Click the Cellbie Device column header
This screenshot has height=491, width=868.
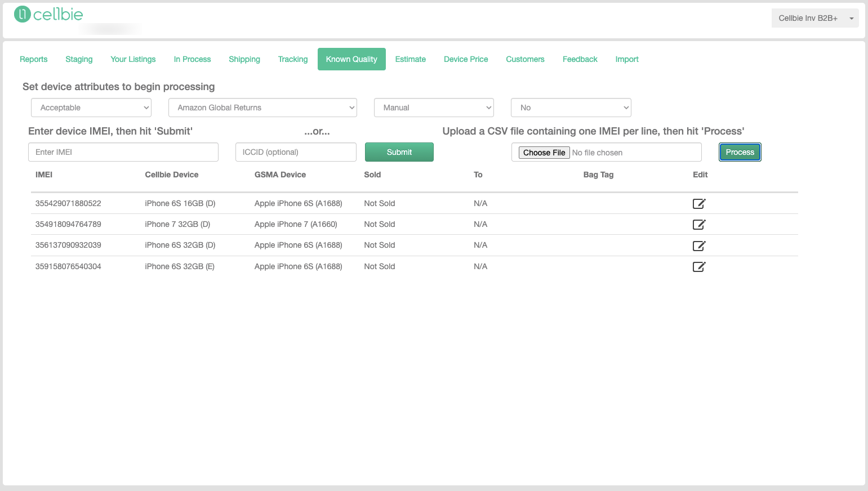coord(172,175)
